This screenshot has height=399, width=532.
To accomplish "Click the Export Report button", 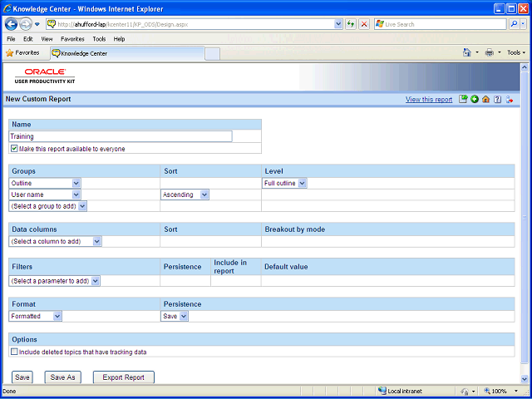I will [124, 377].
